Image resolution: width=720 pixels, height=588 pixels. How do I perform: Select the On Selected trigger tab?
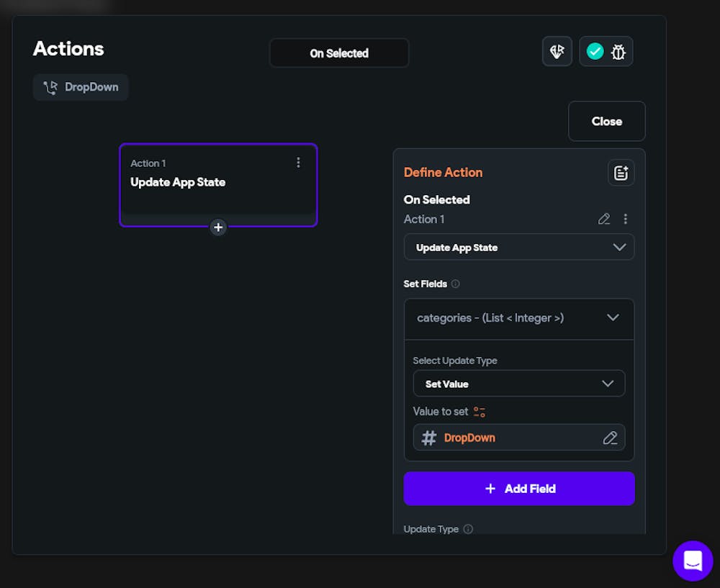(339, 53)
